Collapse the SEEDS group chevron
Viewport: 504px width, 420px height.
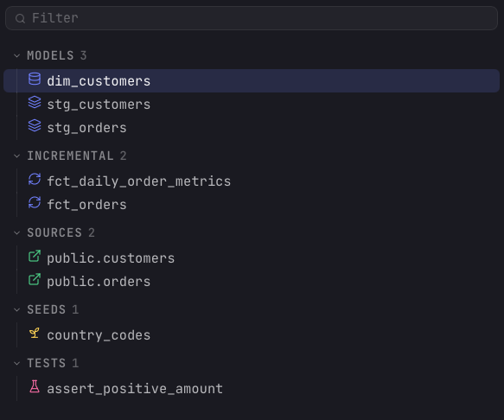coord(17,309)
